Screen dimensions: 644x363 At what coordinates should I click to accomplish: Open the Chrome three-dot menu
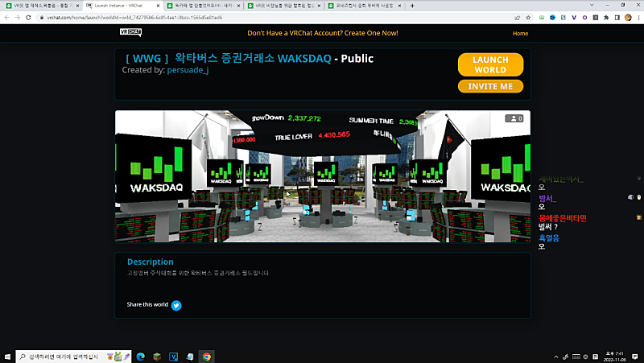click(638, 18)
